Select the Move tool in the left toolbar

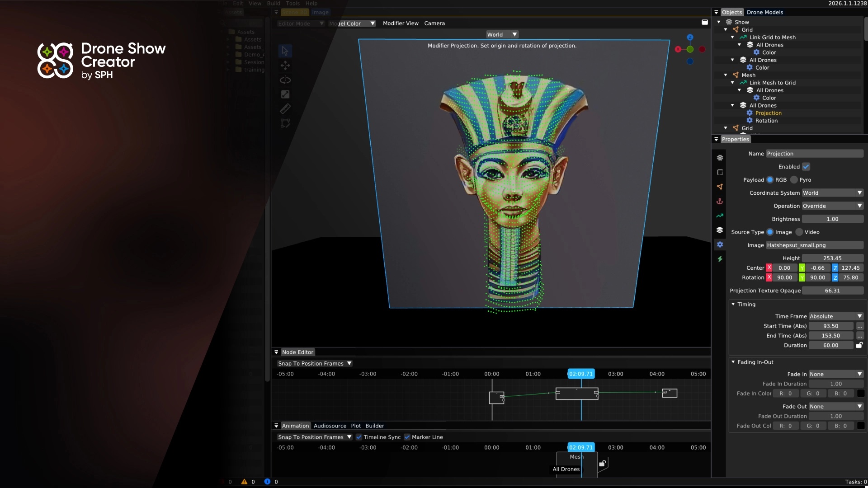(x=285, y=66)
